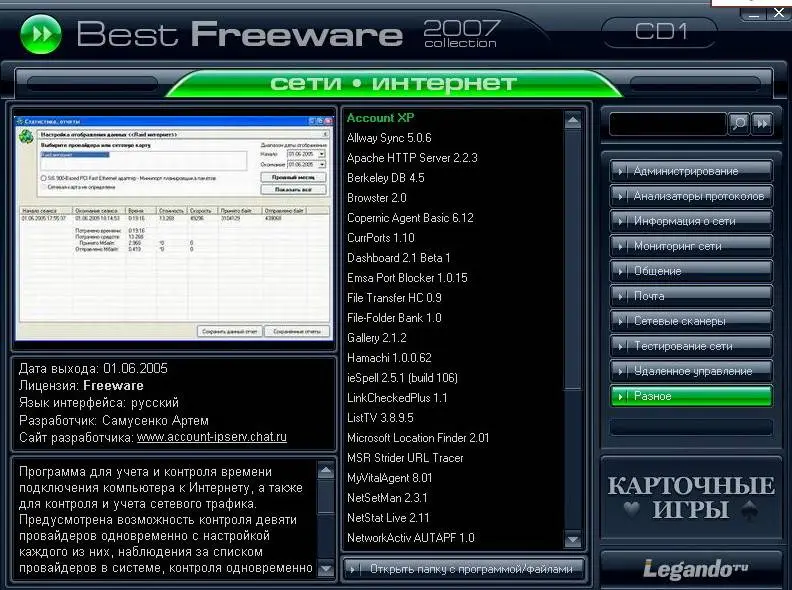The image size is (792, 590).
Task: Click the green fast-forward logo icon
Action: pos(41,34)
